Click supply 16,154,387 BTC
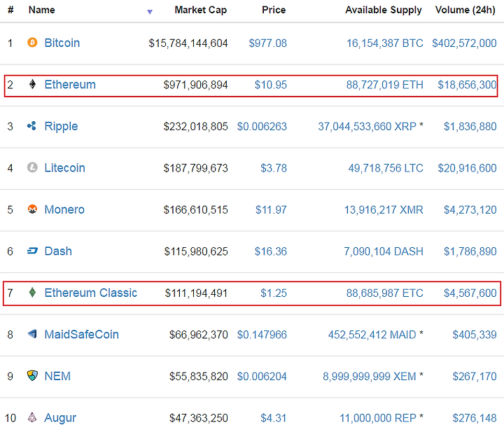Viewport: 504px width, 439px height. (x=385, y=43)
